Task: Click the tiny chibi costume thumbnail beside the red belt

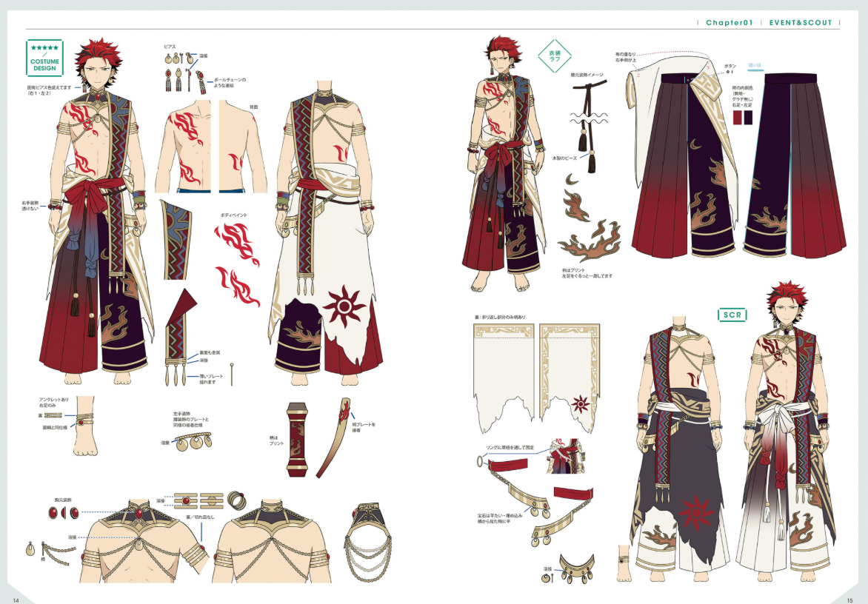Action: tap(566, 456)
